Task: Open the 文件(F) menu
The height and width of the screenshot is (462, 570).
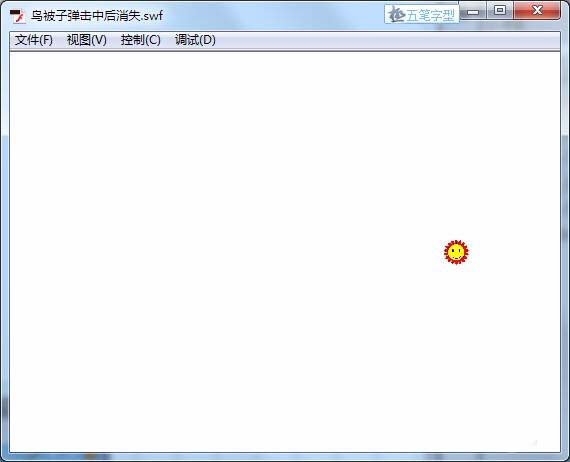Action: click(x=34, y=40)
